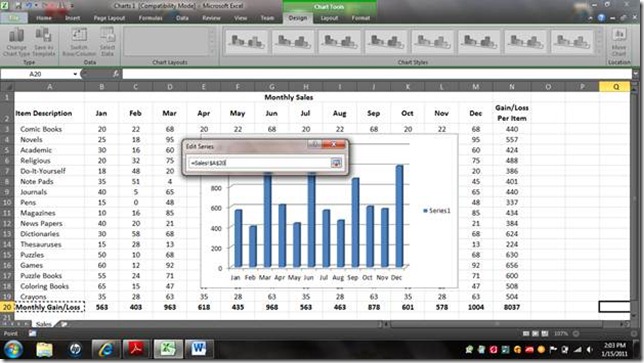
Task: Click the volume icon in system tray
Action: (589, 350)
